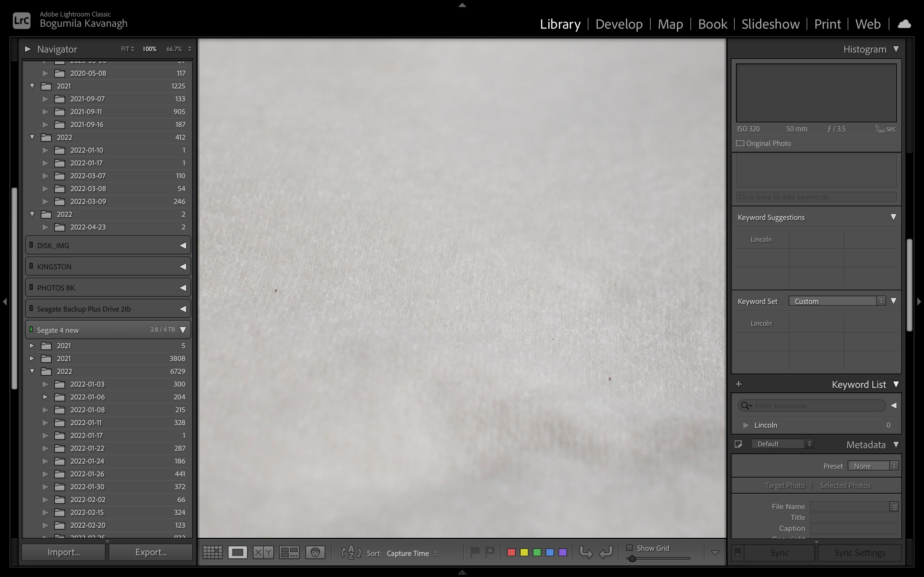Click the Import button

(64, 552)
